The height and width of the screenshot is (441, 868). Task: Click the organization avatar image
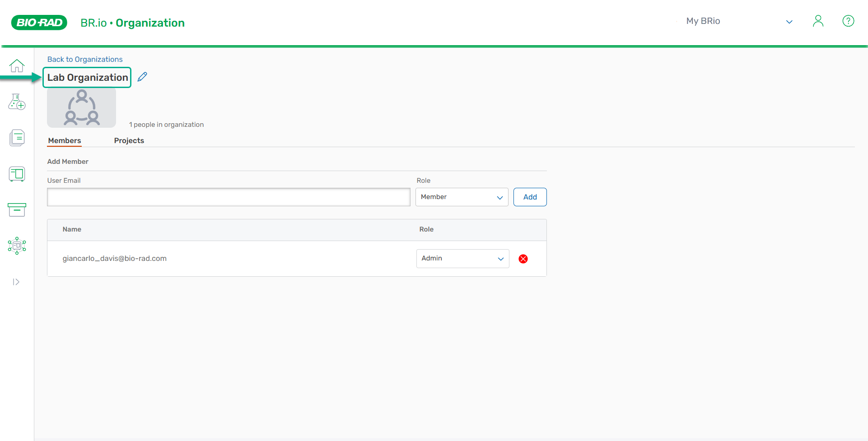[x=82, y=108]
